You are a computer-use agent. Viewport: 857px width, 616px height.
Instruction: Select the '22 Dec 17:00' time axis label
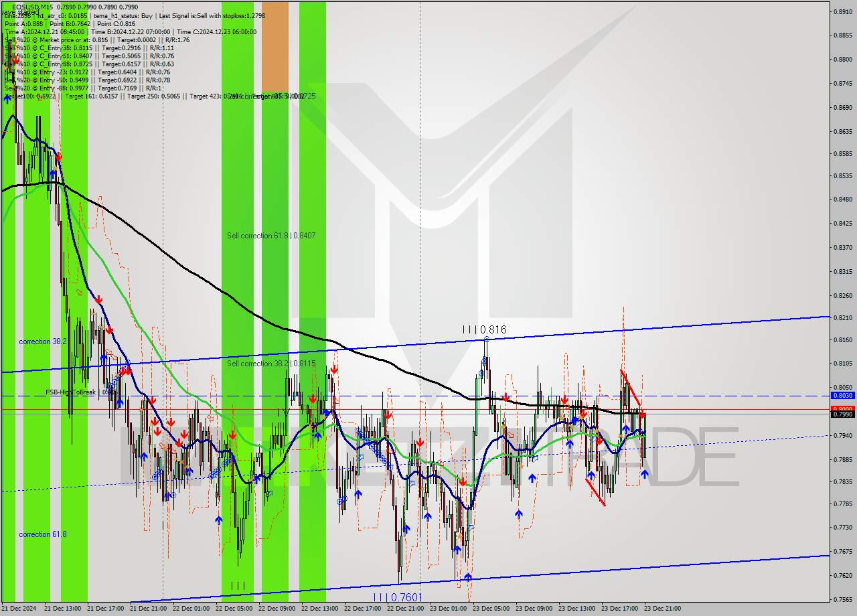[362, 609]
